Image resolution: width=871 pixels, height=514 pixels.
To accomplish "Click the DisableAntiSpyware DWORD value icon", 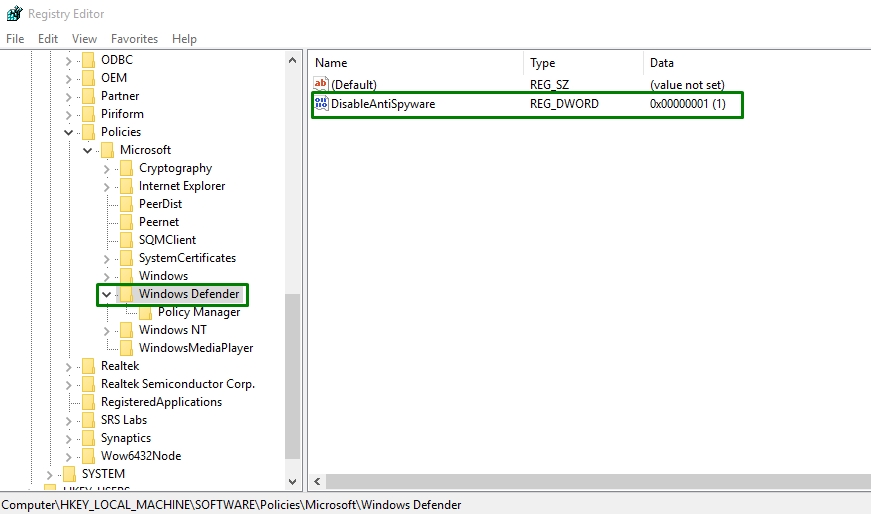I will click(x=321, y=103).
